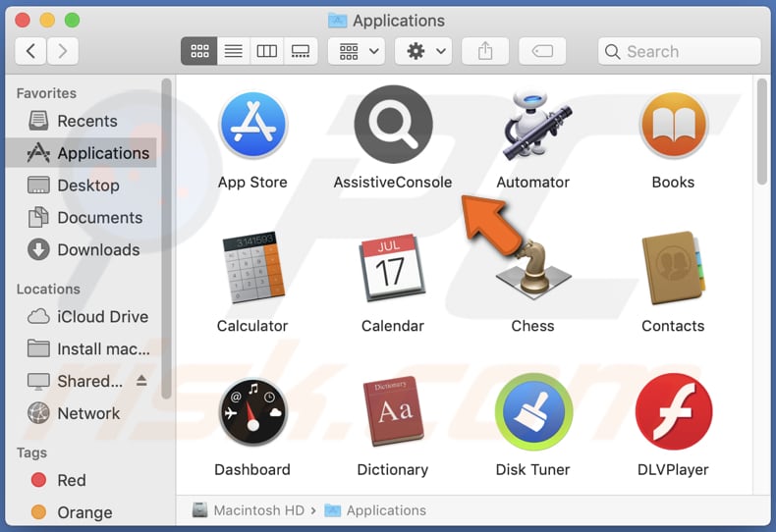This screenshot has height=532, width=776.
Task: Switch to icon view
Action: [x=199, y=51]
